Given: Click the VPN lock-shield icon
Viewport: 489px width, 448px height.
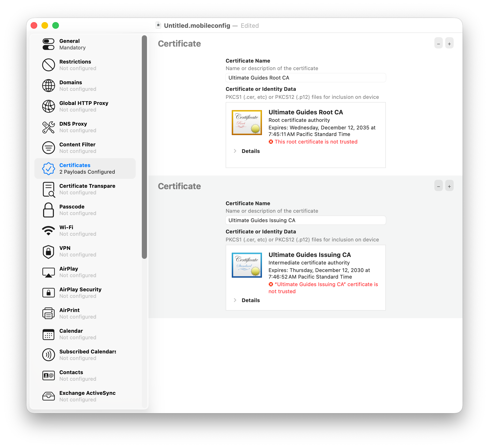Looking at the screenshot, I should [49, 251].
